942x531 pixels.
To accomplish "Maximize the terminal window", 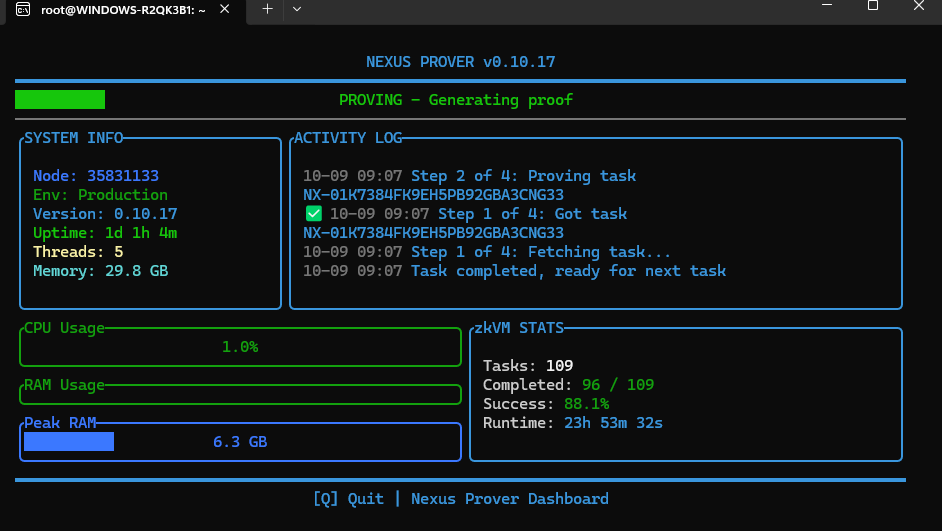I will [873, 5].
